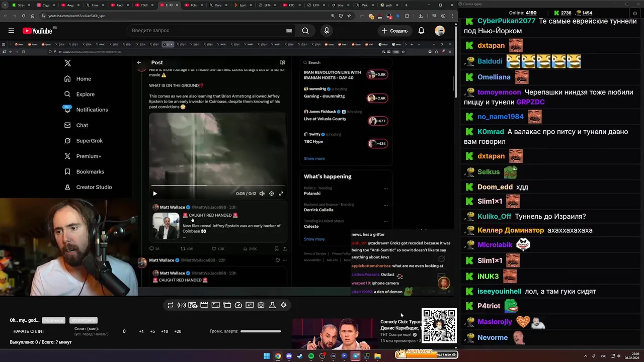Screen dimensions: 644x362
Task: Click the Windows Start button
Action: [x=267, y=356]
